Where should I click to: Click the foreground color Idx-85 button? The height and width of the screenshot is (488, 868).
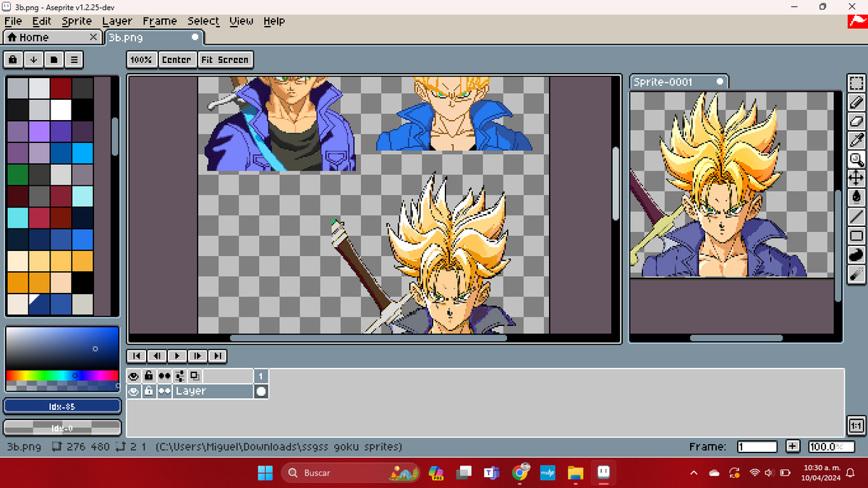click(62, 406)
